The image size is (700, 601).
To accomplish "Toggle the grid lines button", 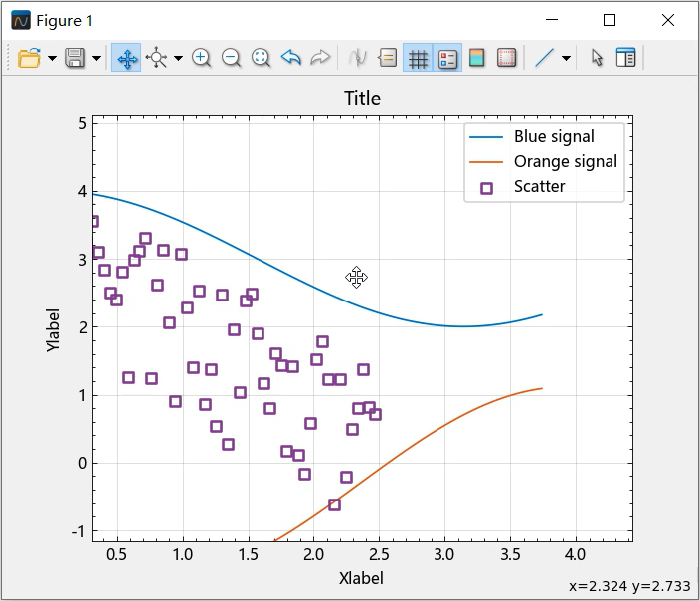I will click(x=419, y=58).
